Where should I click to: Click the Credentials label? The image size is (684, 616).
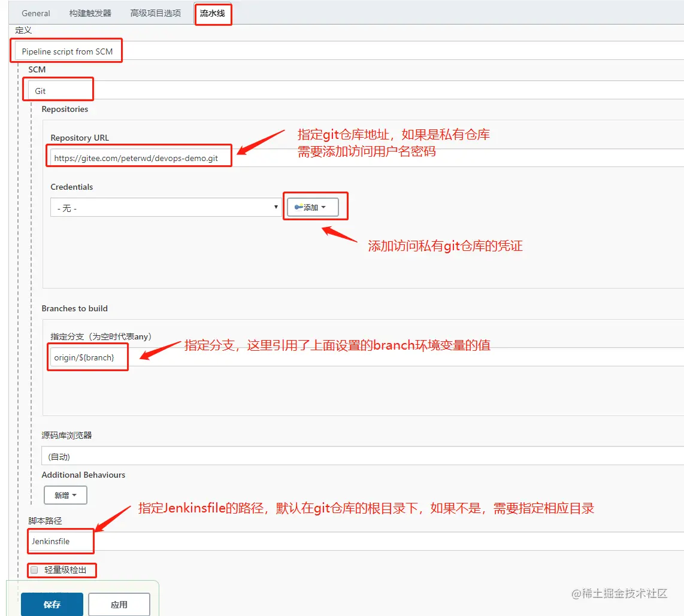(71, 187)
